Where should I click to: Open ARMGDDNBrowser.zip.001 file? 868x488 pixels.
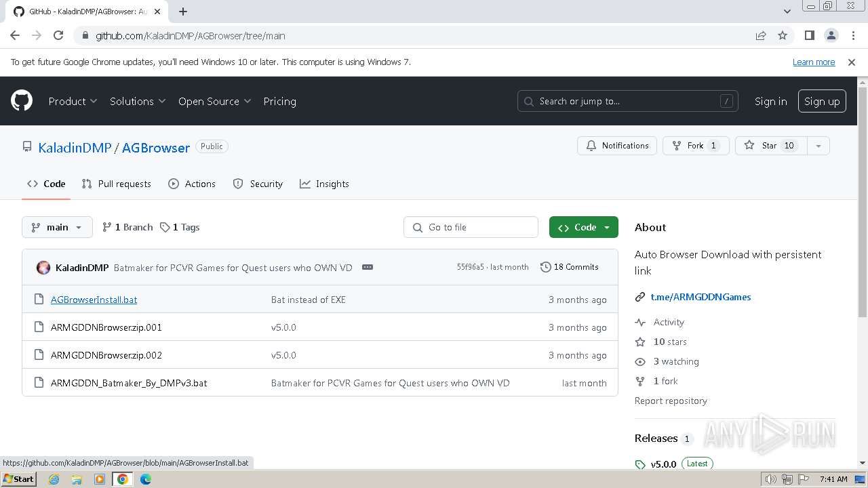(106, 327)
